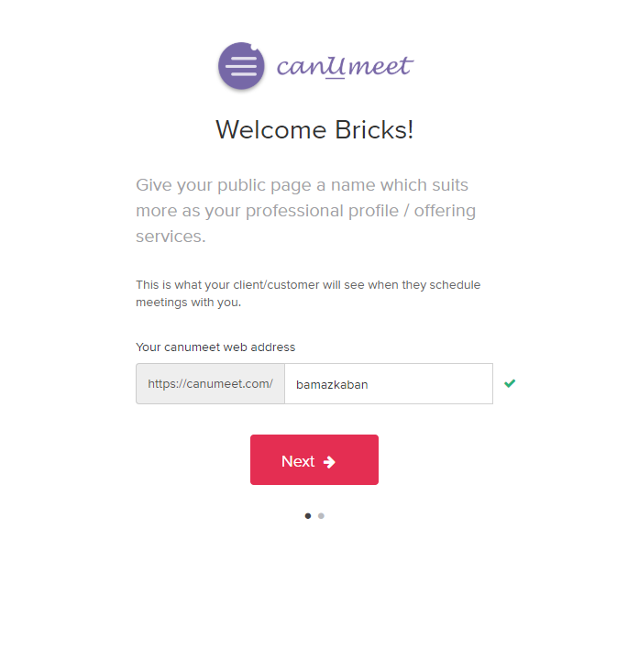Click the green availability checkmark icon
This screenshot has height=672, width=617.
point(510,383)
